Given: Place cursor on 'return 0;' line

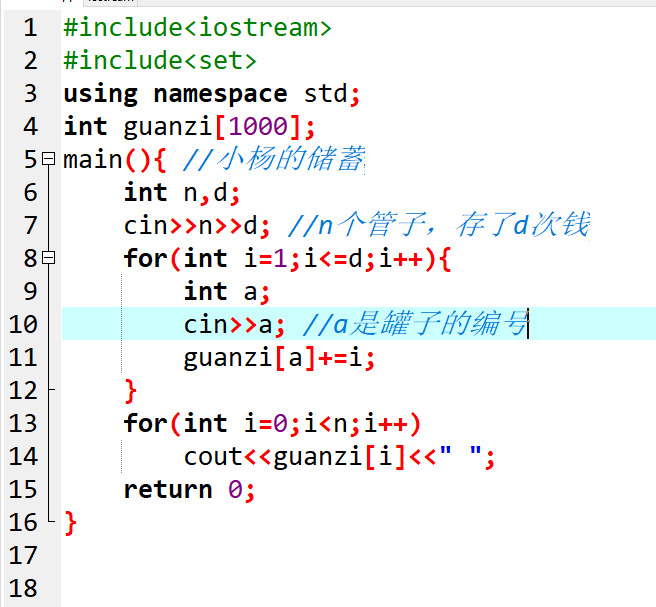Looking at the screenshot, I should (x=189, y=489).
